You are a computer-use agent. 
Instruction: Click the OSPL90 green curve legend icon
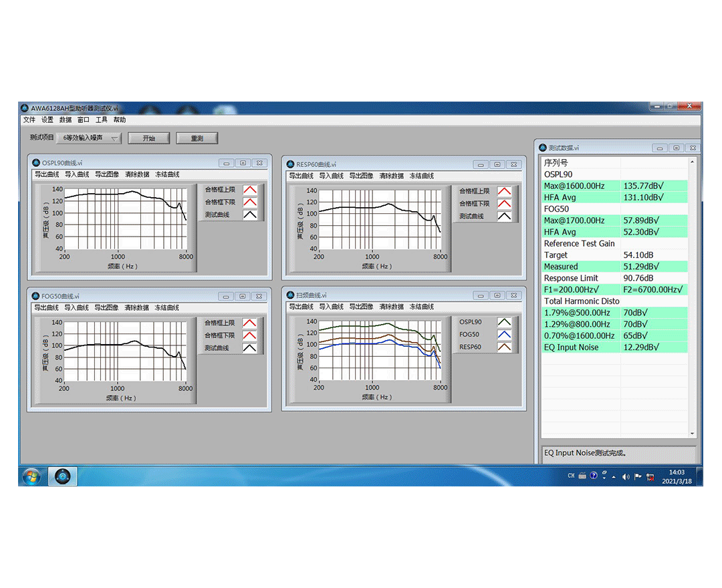504,322
